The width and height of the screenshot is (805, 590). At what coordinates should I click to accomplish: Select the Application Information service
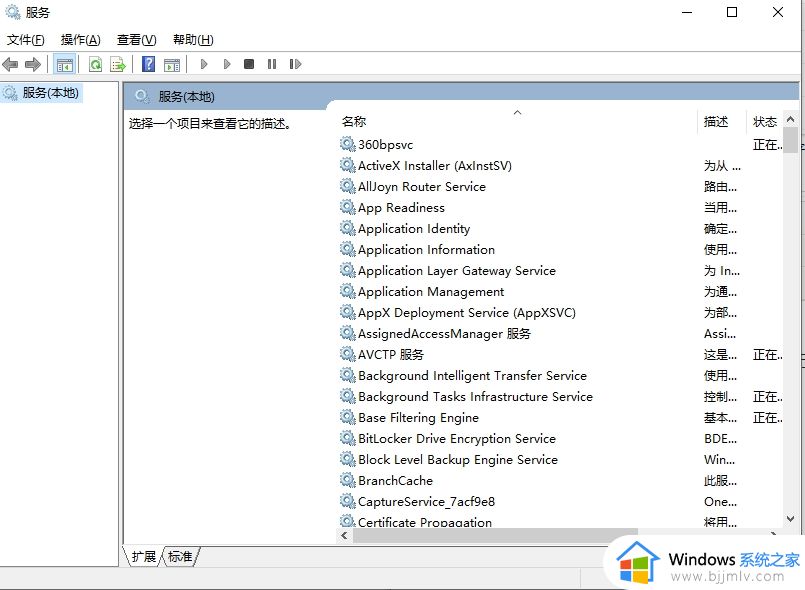(x=561, y=250)
